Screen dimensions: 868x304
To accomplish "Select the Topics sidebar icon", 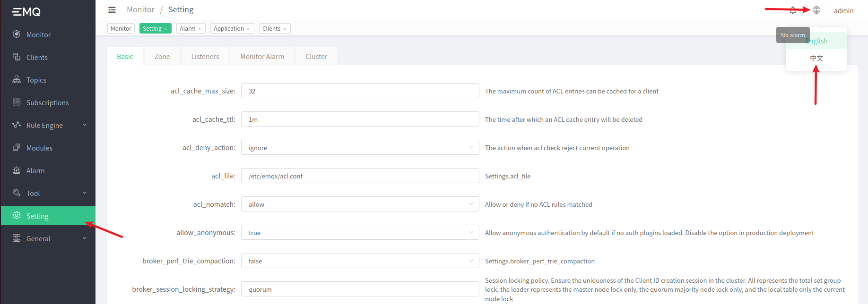I will (17, 80).
